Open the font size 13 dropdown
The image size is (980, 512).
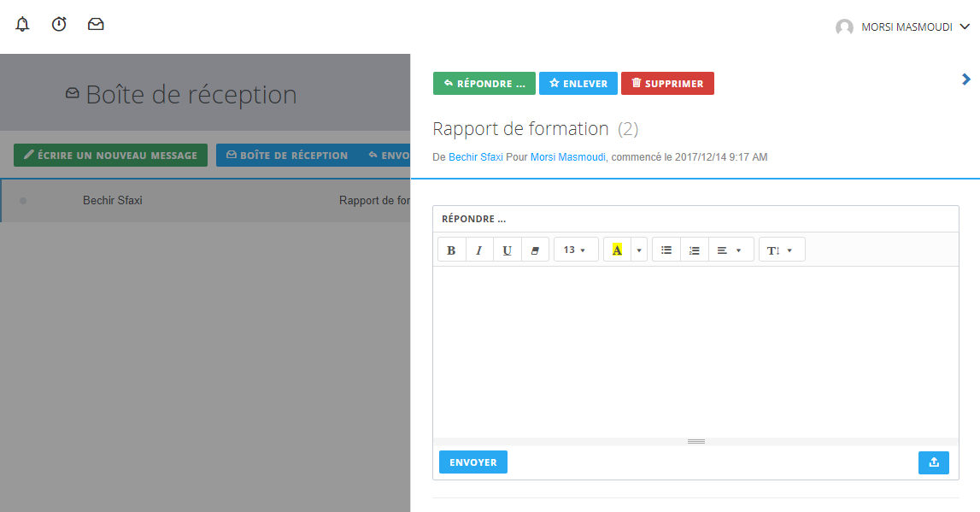click(x=575, y=250)
